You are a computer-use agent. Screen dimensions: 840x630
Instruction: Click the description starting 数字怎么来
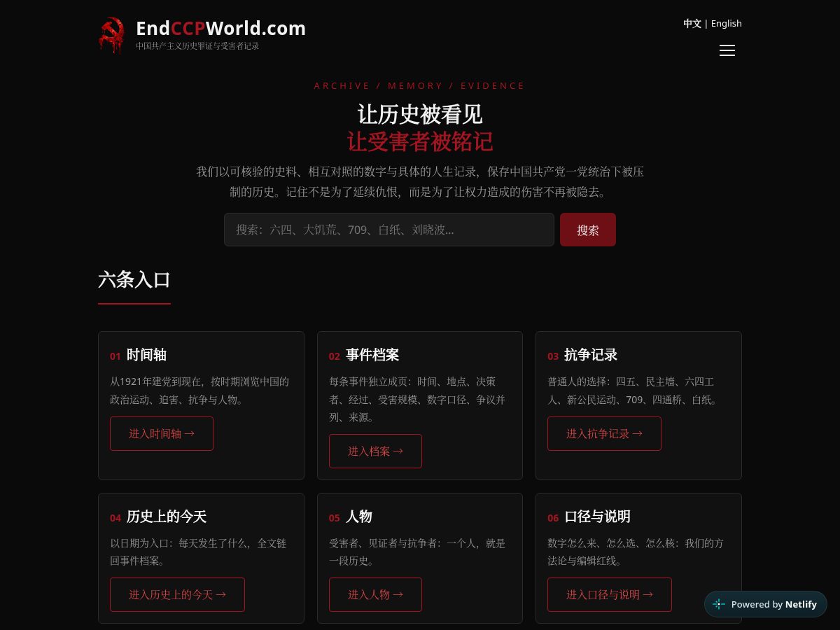coord(636,552)
